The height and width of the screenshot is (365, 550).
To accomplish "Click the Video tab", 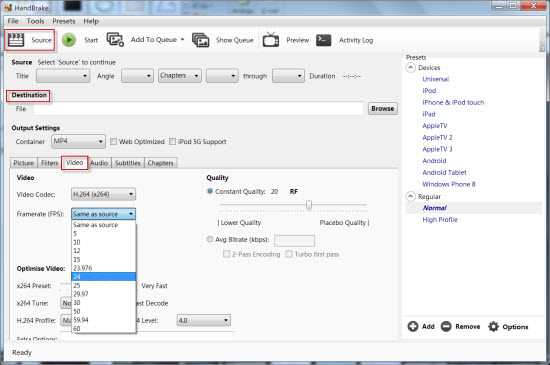I will [74, 163].
